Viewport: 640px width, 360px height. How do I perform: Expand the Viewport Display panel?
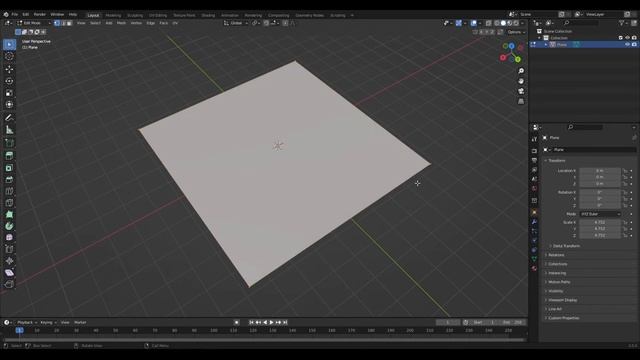(x=562, y=300)
